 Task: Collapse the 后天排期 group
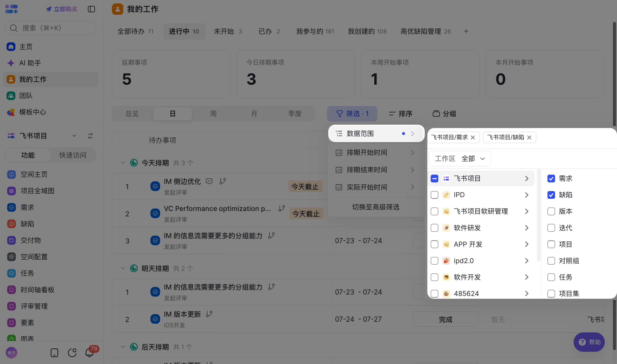pyautogui.click(x=123, y=347)
